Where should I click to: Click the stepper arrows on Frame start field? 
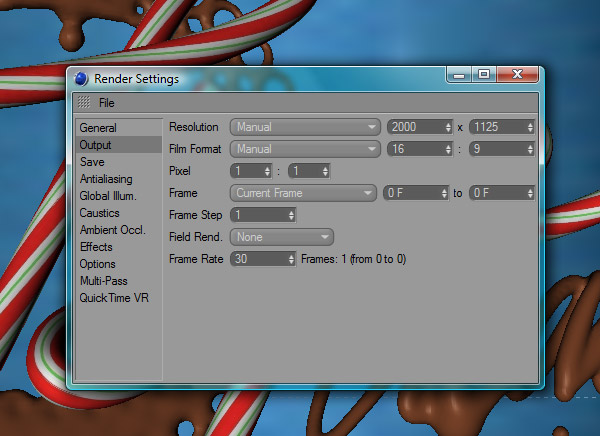(444, 193)
